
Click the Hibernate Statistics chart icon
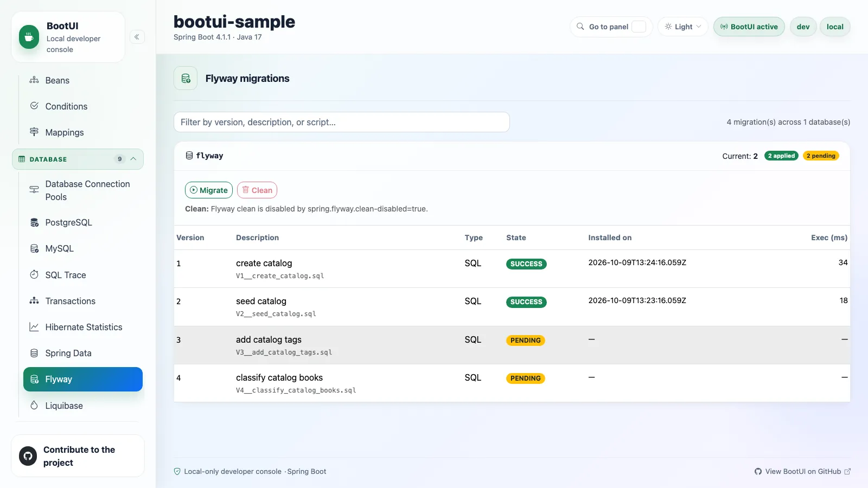(x=34, y=327)
